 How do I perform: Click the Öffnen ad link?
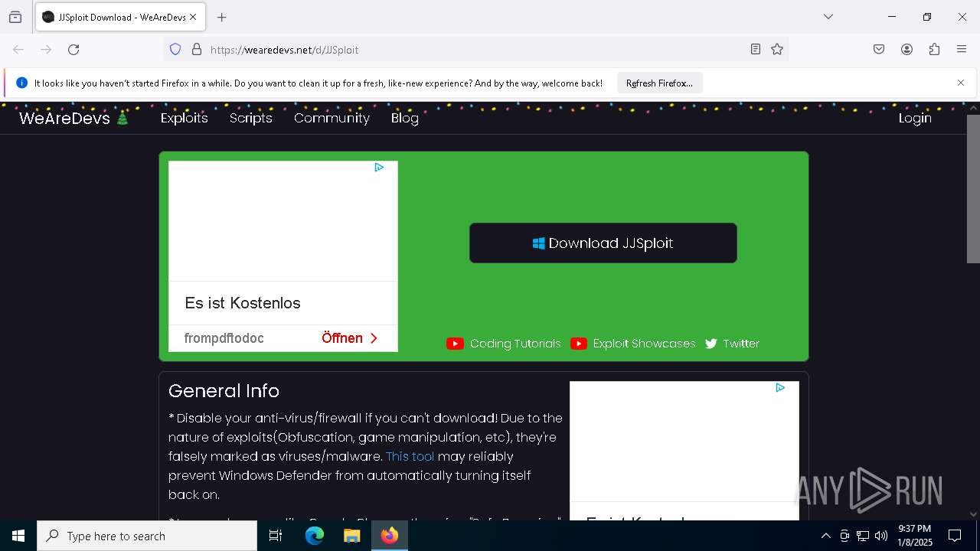coord(350,338)
